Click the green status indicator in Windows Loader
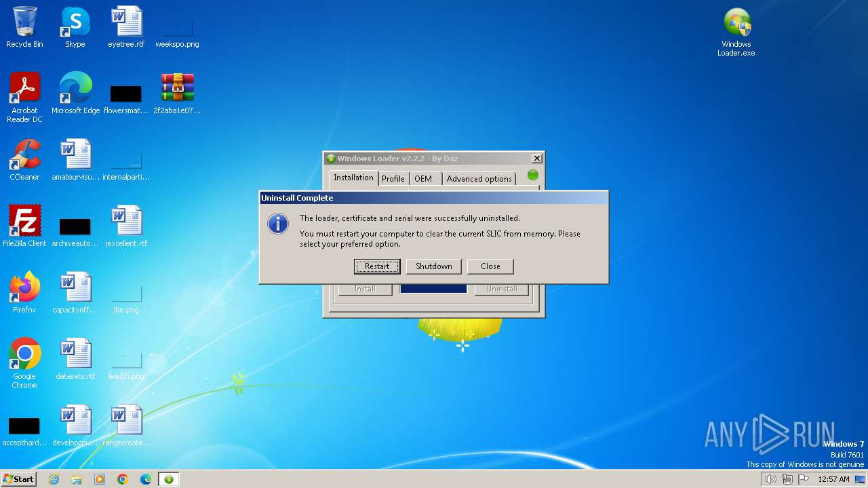The image size is (868, 488). click(533, 175)
